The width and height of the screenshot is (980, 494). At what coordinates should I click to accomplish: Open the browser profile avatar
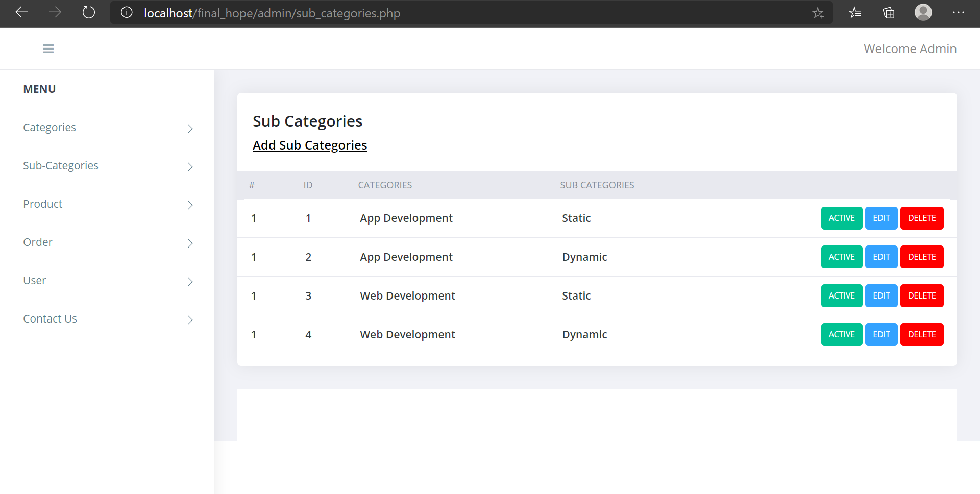(x=923, y=12)
